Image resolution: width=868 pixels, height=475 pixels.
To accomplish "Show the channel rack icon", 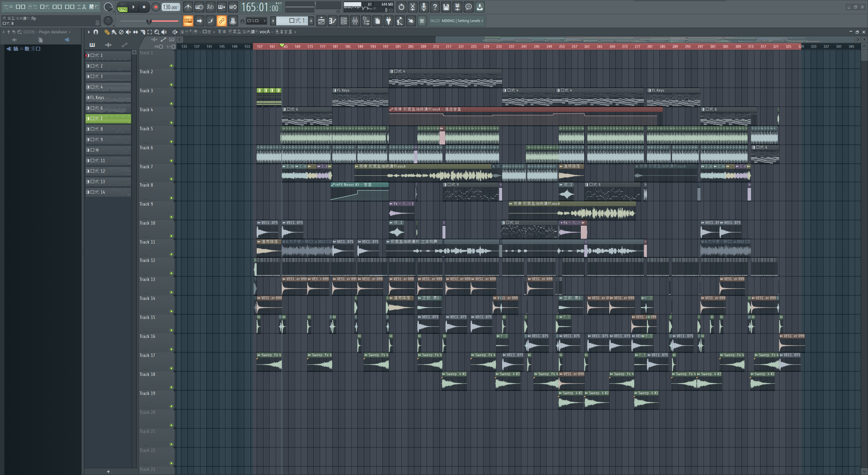I will pyautogui.click(x=343, y=21).
